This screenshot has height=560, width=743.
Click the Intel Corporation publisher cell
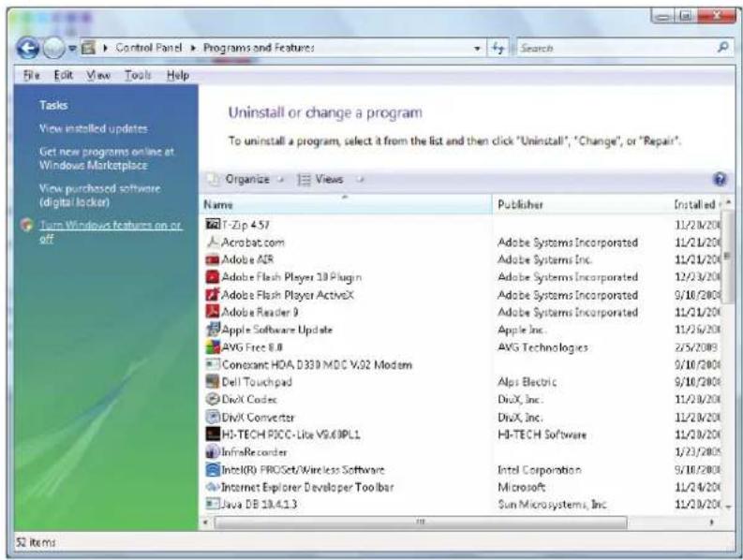540,470
